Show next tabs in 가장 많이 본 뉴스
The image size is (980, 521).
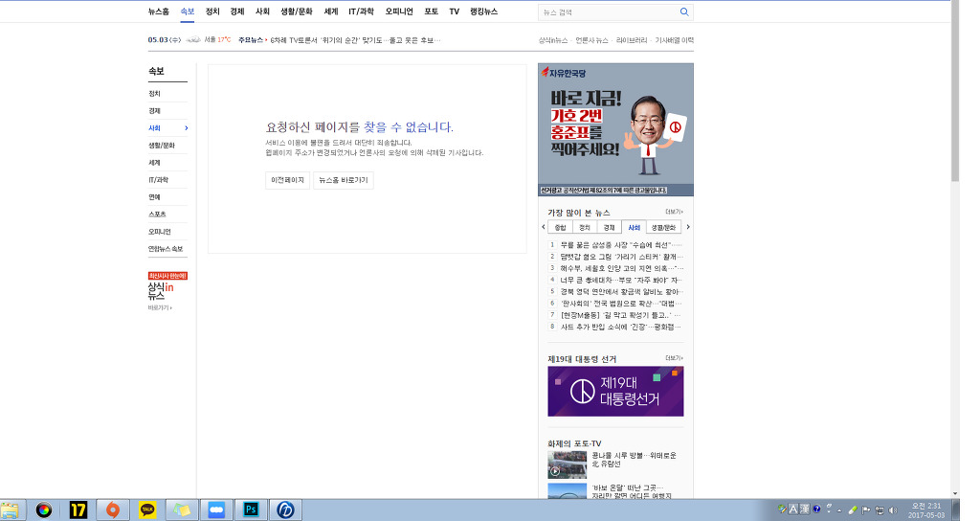click(x=688, y=227)
